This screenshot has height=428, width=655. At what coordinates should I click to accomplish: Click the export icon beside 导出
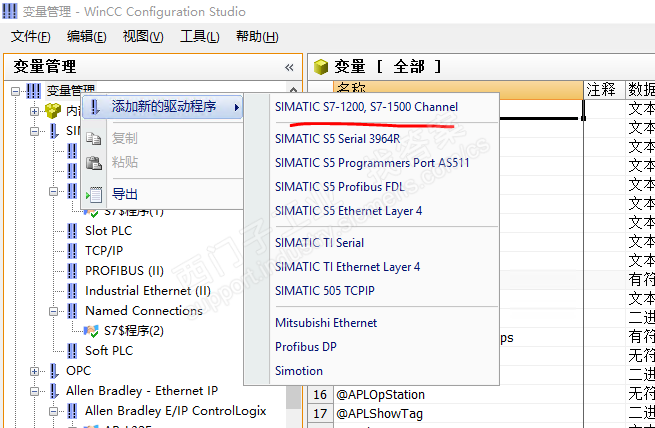coord(94,195)
